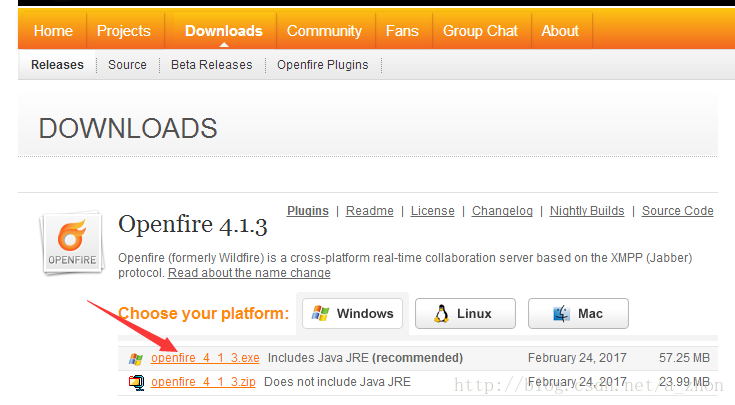The height and width of the screenshot is (405, 735).
Task: Open the Source Code link
Action: [677, 211]
